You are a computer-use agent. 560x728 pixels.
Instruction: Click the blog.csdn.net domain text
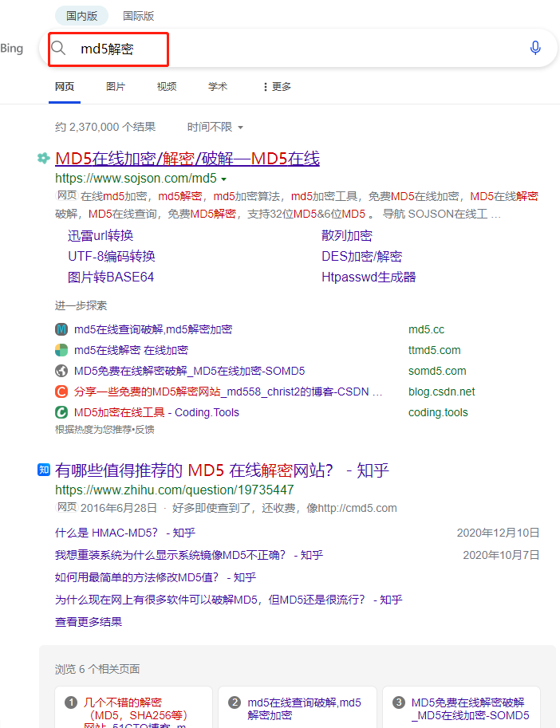(442, 392)
